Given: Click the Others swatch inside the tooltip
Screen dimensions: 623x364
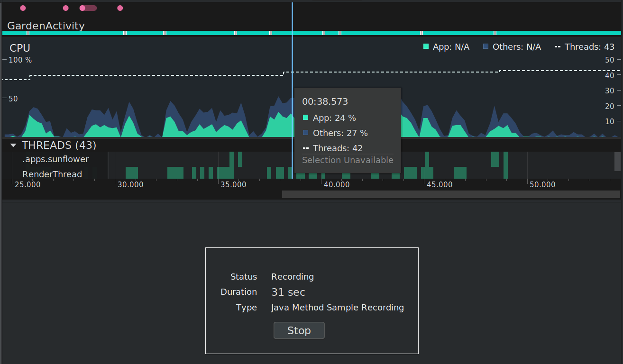Looking at the screenshot, I should [x=306, y=133].
